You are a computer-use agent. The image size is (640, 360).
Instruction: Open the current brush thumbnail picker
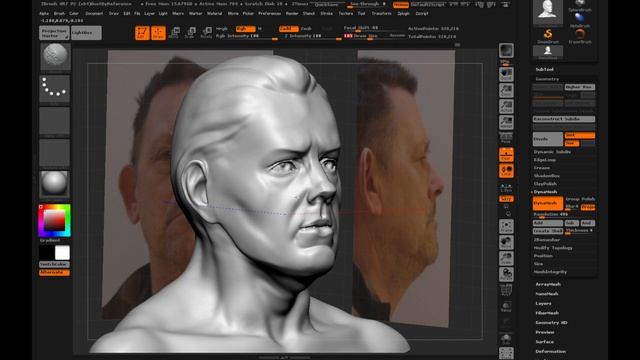55,56
